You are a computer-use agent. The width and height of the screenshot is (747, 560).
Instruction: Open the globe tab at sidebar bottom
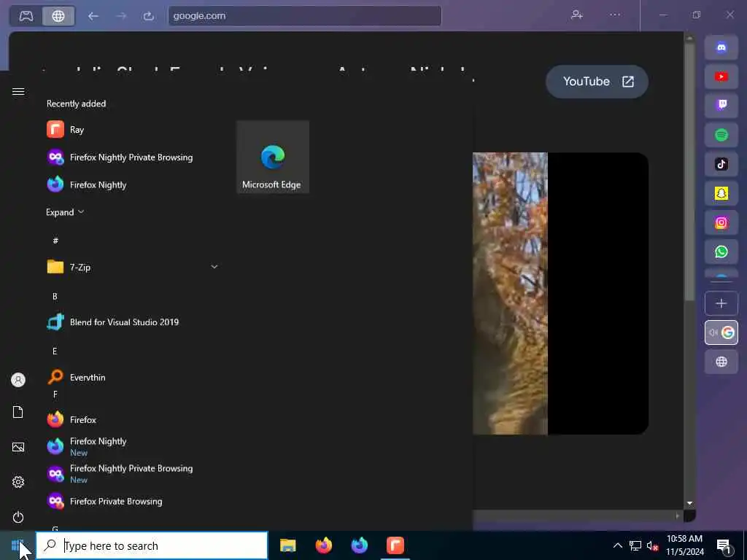(x=721, y=362)
